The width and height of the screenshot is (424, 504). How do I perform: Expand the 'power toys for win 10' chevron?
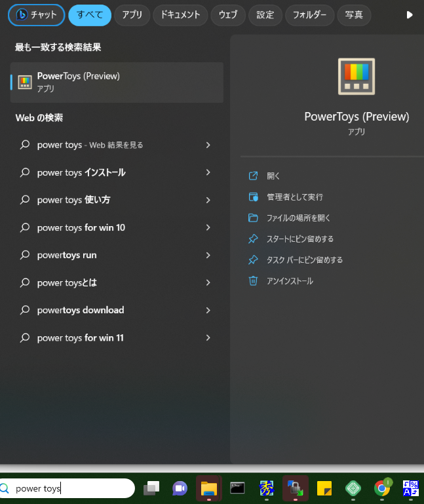(x=208, y=227)
